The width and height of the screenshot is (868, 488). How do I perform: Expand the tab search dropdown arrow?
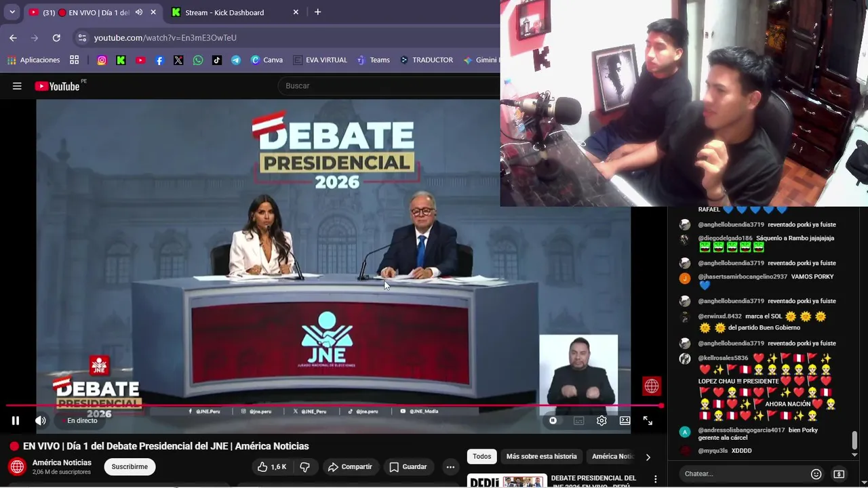pyautogui.click(x=12, y=12)
